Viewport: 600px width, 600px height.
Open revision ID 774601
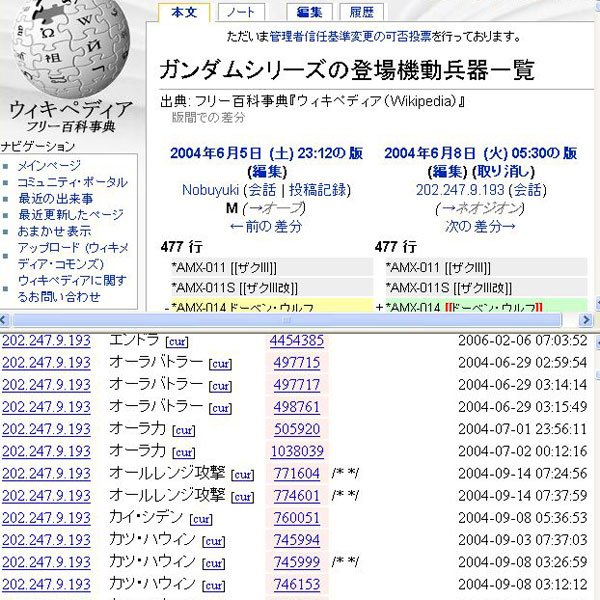(x=297, y=496)
